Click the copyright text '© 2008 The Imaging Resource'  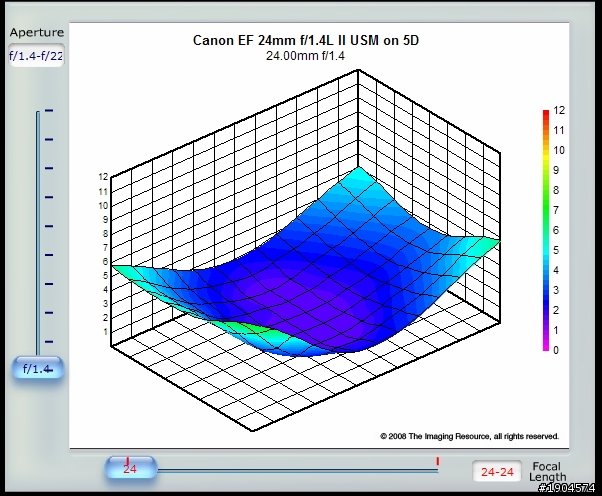tap(435, 436)
